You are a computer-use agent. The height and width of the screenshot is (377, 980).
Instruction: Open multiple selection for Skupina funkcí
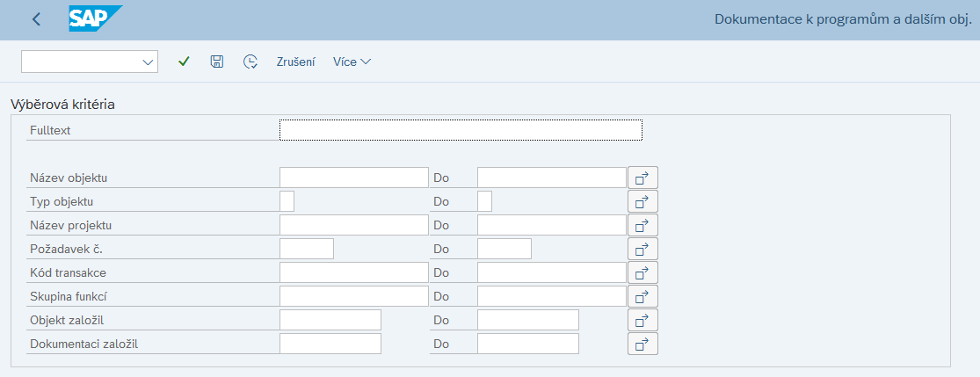point(642,296)
